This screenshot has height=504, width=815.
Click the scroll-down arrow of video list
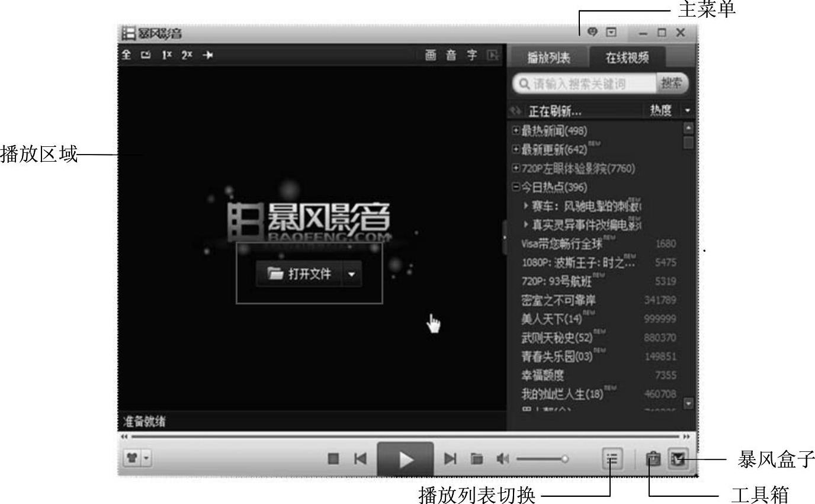688,403
